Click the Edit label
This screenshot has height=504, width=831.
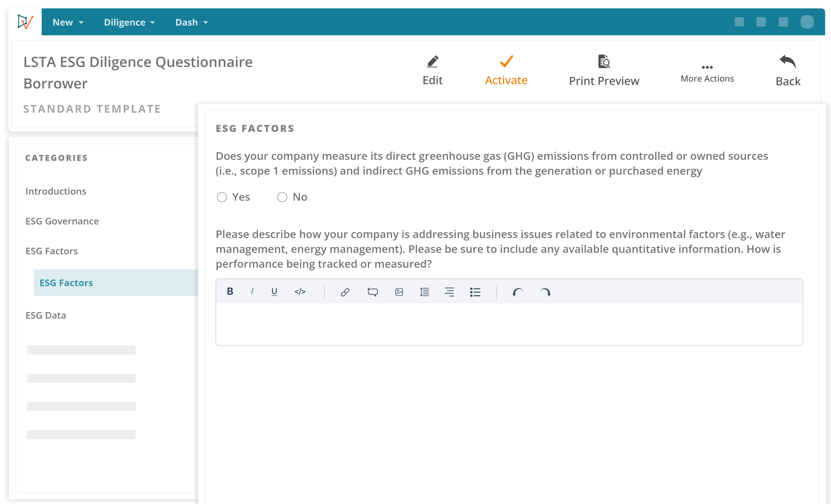point(432,80)
